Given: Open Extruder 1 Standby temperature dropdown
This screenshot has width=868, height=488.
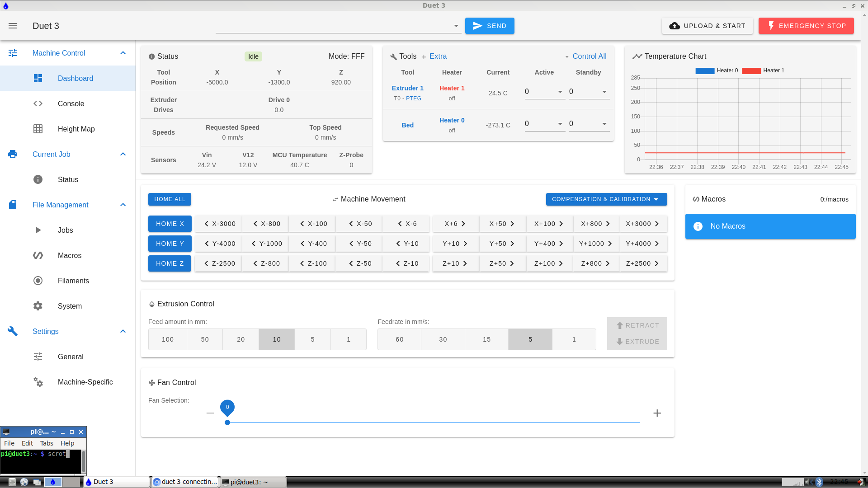Looking at the screenshot, I should [604, 92].
